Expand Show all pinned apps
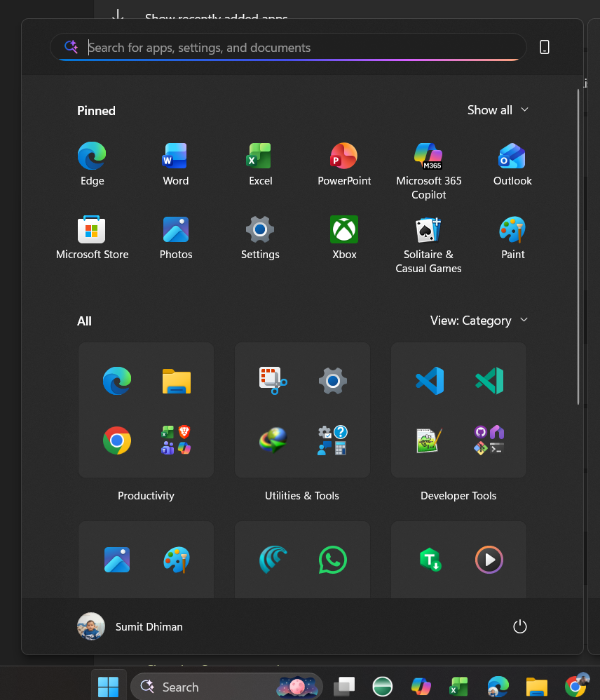Screen dimensions: 600x700 point(498,110)
